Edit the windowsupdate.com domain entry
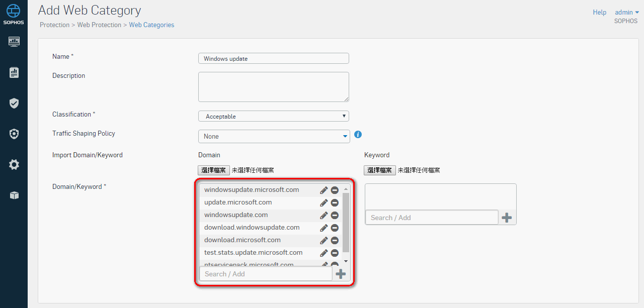The height and width of the screenshot is (308, 644). (324, 215)
